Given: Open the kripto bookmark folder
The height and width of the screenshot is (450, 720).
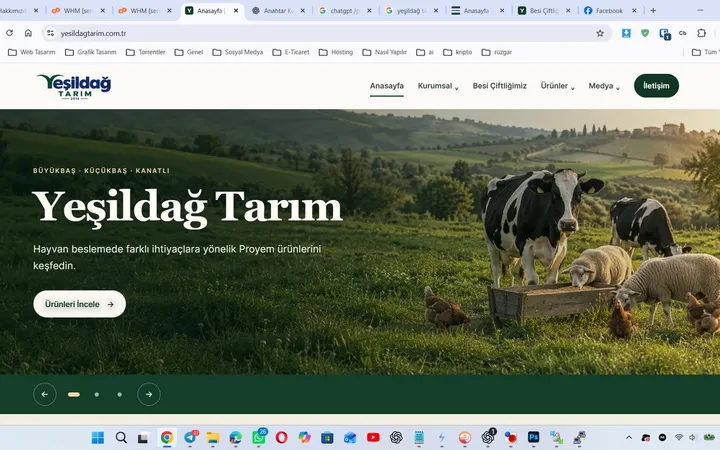Looking at the screenshot, I should coord(457,52).
